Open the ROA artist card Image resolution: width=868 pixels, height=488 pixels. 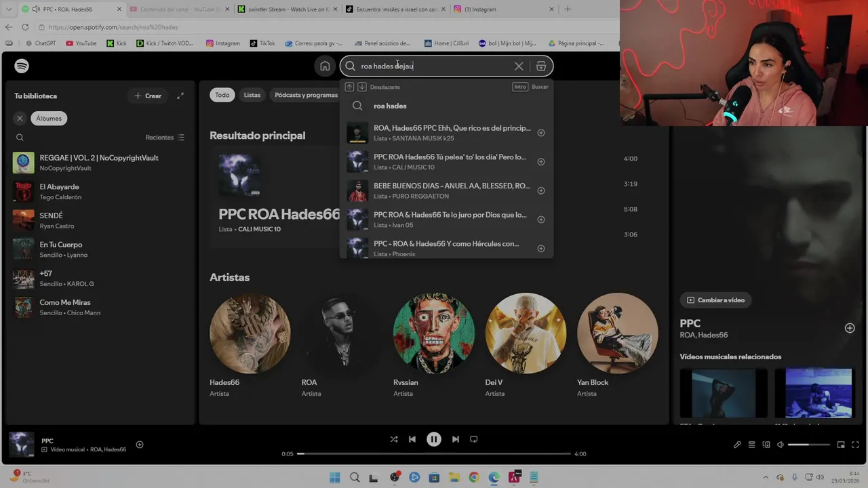342,344
